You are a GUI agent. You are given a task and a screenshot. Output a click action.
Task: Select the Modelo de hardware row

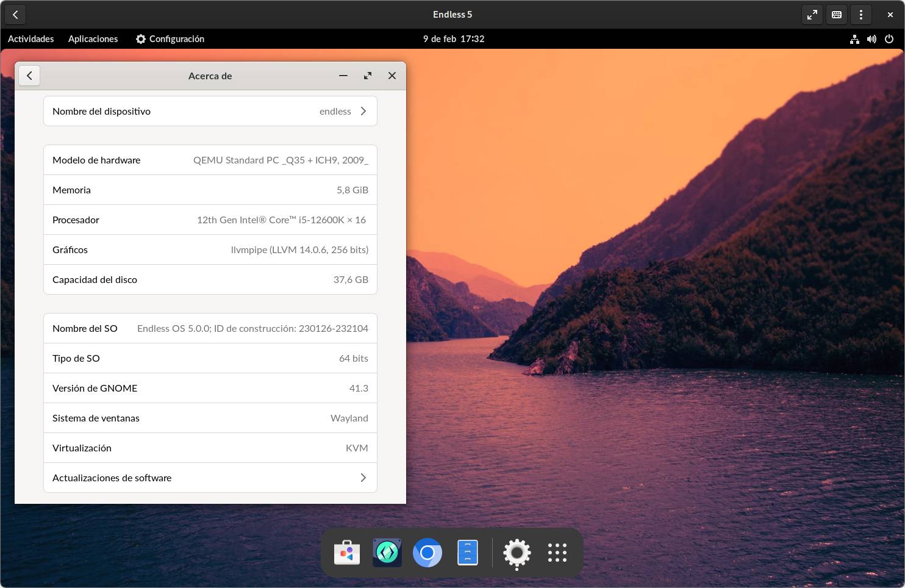(x=210, y=160)
